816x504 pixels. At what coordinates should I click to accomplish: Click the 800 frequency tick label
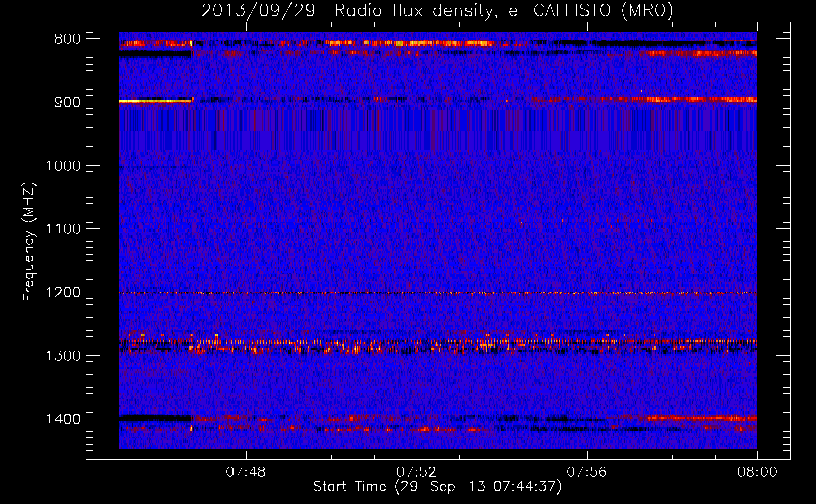pyautogui.click(x=68, y=39)
